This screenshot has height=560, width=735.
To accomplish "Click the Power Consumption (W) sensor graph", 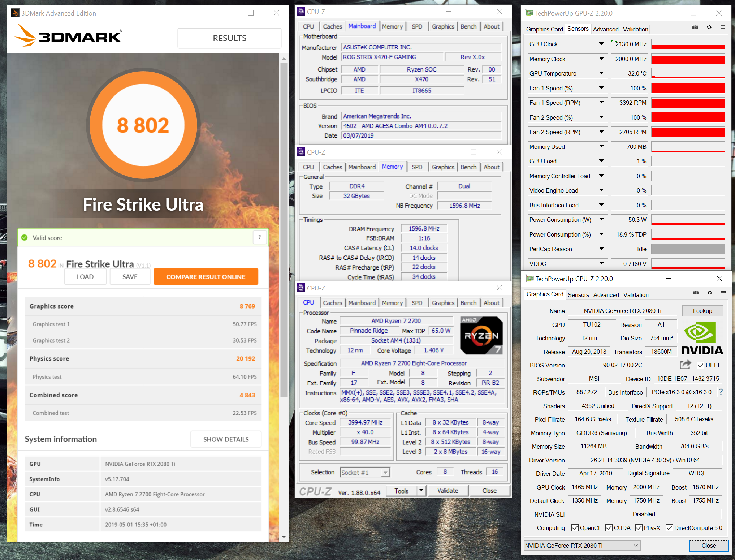I will pos(688,220).
